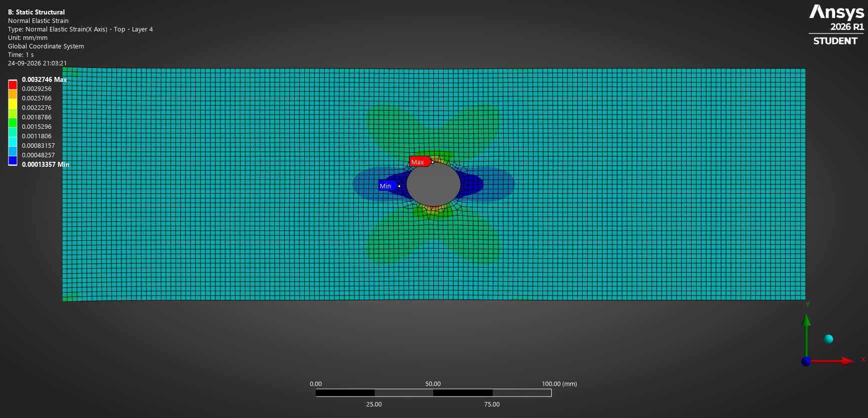This screenshot has height=418, width=868.
Task: Click the scale ruler bar
Action: coord(433,393)
